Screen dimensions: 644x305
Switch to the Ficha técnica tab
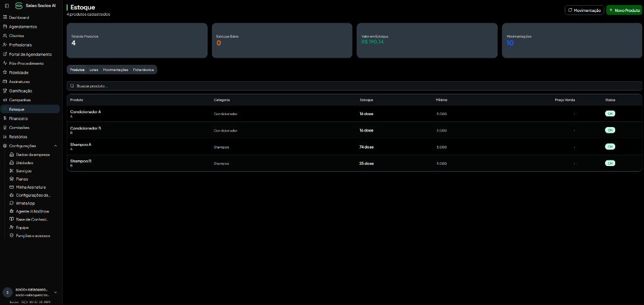tap(143, 70)
